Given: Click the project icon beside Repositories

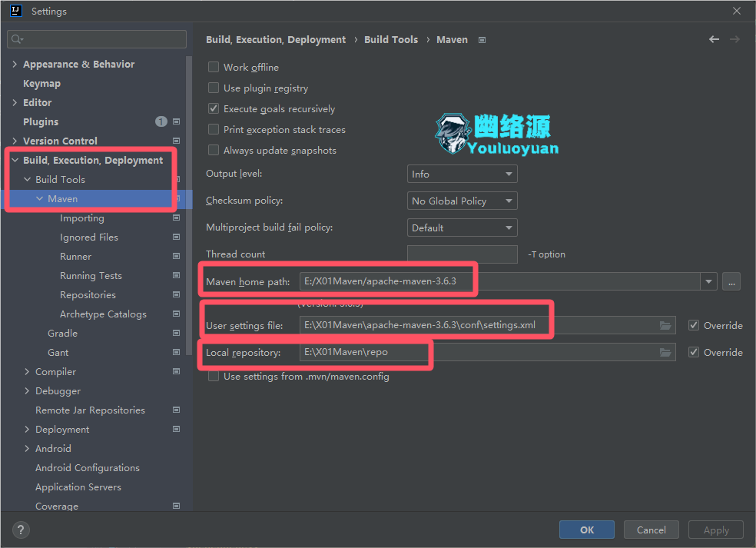Looking at the screenshot, I should click(177, 294).
